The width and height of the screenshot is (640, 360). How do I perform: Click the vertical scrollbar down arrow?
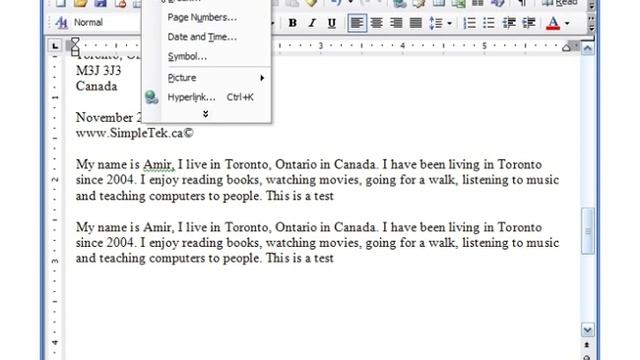[x=588, y=330]
